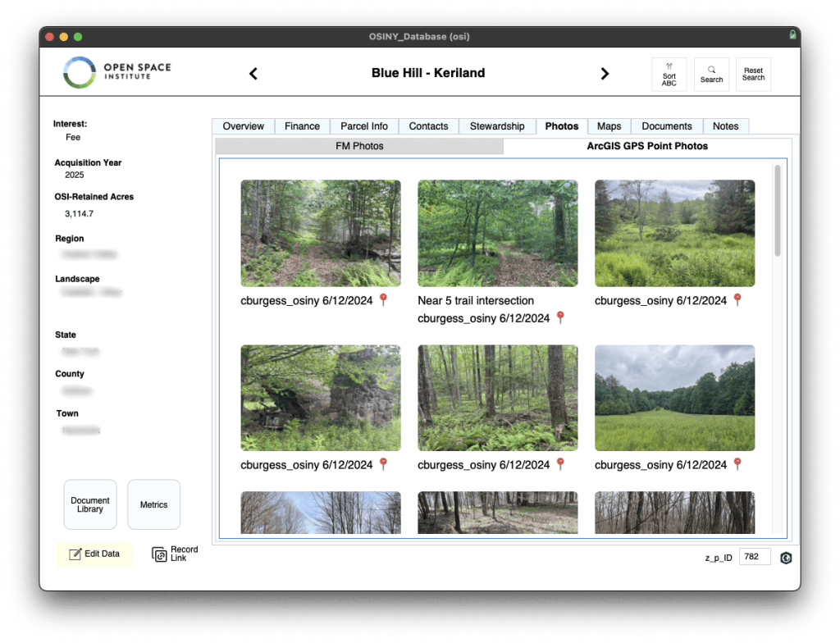840x643 pixels.
Task: Open the Document Library
Action: [x=90, y=504]
